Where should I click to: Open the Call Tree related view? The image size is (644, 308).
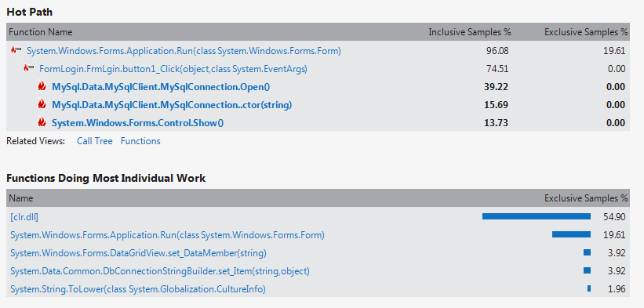(94, 141)
